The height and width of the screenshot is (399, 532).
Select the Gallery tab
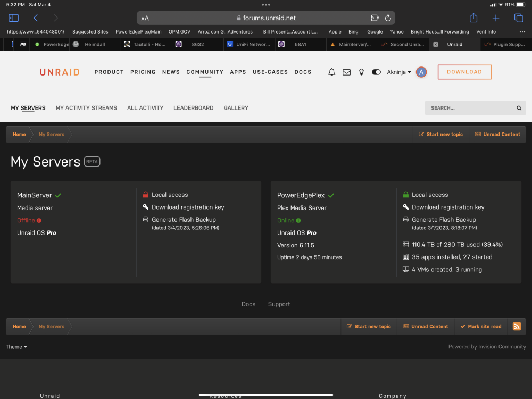[x=236, y=108]
